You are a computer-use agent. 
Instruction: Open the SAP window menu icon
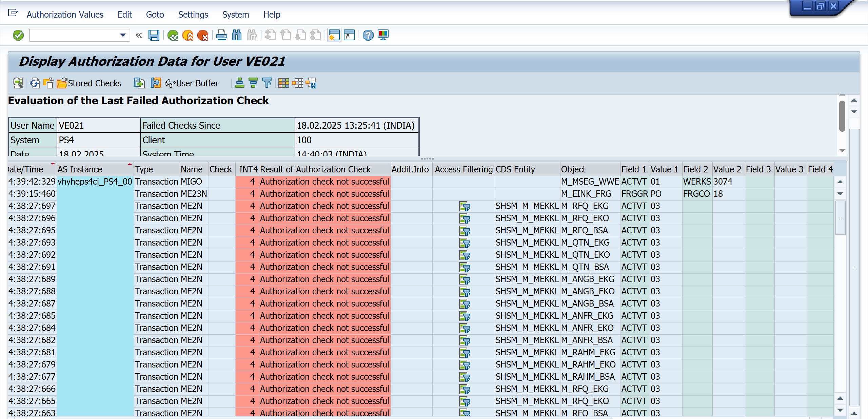tap(13, 14)
